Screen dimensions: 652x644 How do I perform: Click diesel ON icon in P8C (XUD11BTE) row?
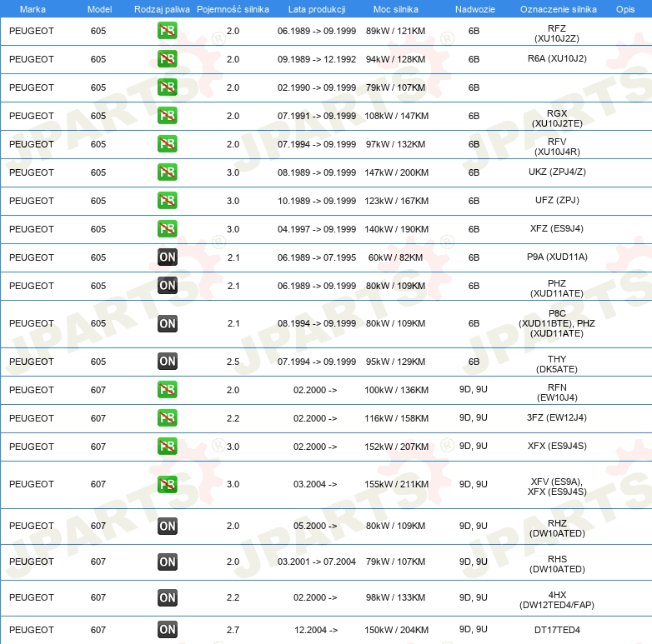click(x=168, y=323)
